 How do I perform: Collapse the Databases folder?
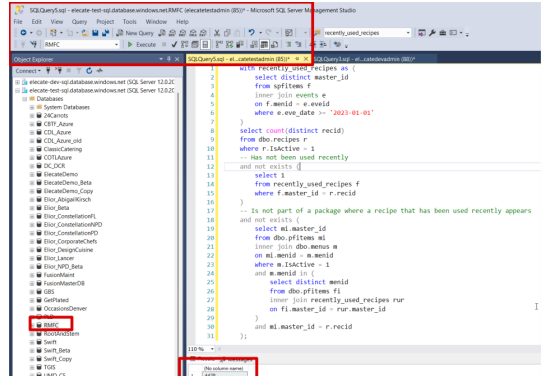[x=25, y=99]
